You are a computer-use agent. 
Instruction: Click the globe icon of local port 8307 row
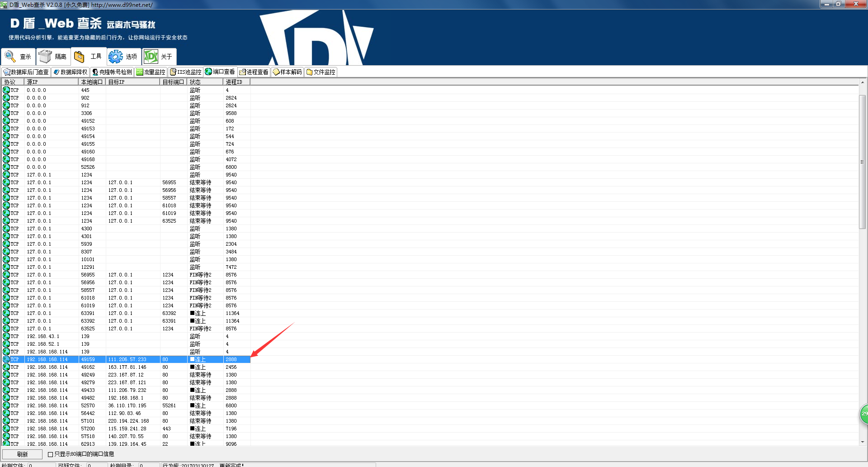point(6,252)
